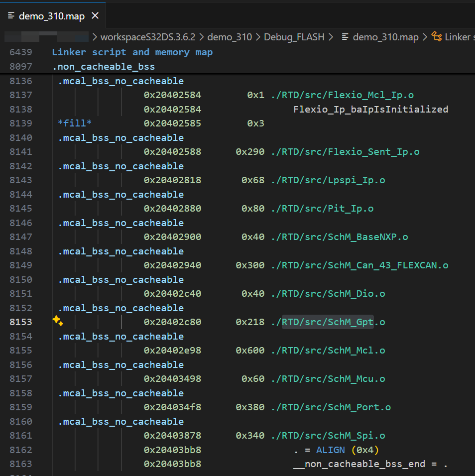Viewport: 475px width, 476px height.
Task: Click line number 8153 in gutter
Action: point(20,322)
